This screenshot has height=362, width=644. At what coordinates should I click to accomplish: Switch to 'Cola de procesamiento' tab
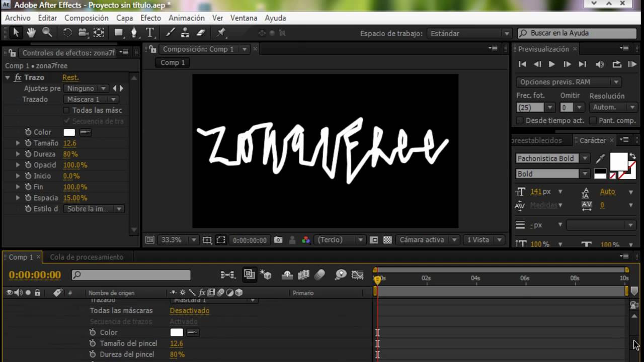pyautogui.click(x=86, y=257)
